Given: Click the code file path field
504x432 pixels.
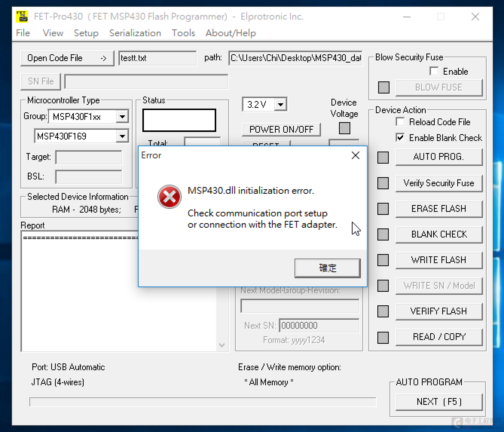Looking at the screenshot, I should 295,58.
